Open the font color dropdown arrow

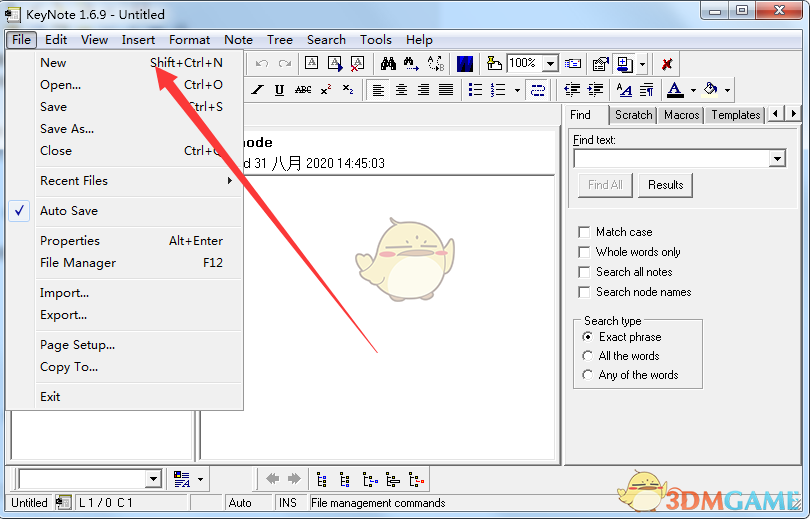click(x=693, y=90)
